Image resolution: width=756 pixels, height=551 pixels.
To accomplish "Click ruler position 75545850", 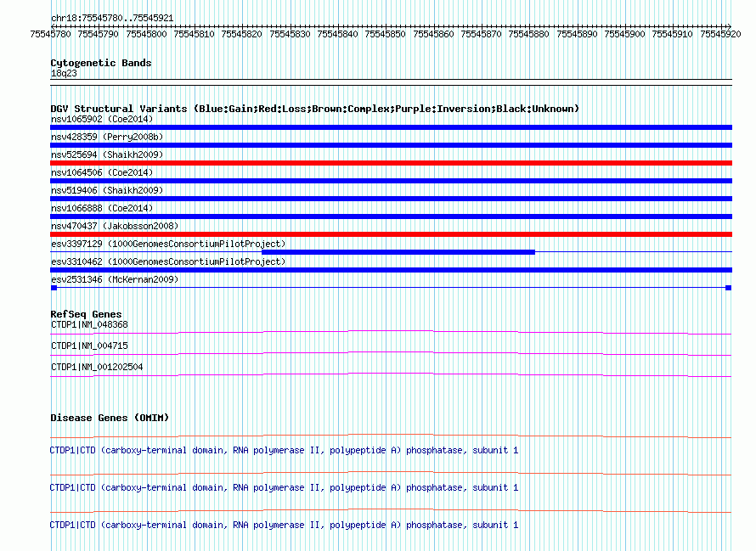I will pyautogui.click(x=386, y=34).
